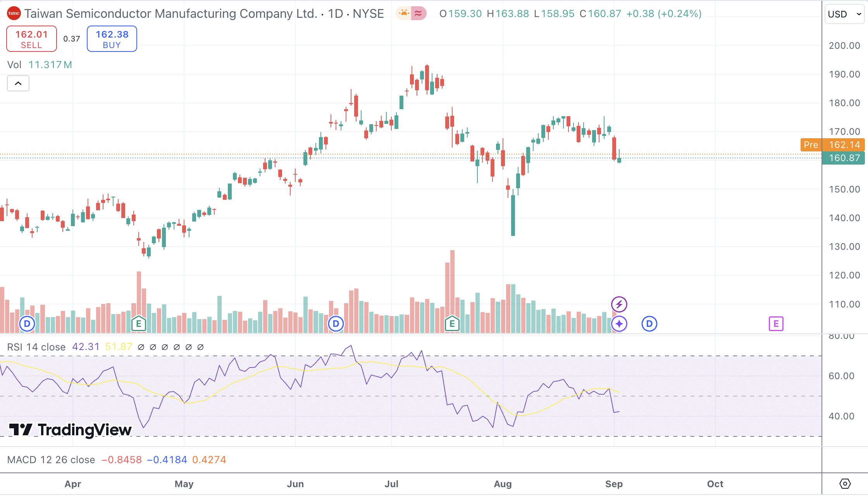Click the green E earnings marker in April

[x=139, y=324]
